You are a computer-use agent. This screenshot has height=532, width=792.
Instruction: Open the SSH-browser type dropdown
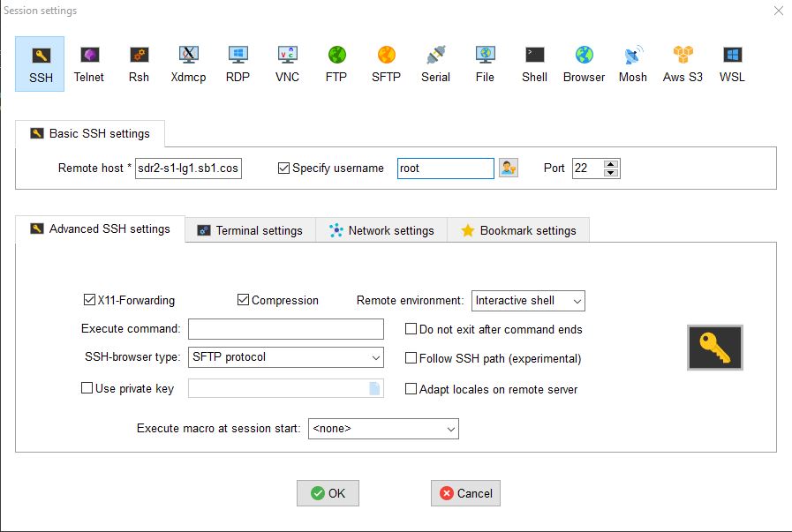[286, 357]
